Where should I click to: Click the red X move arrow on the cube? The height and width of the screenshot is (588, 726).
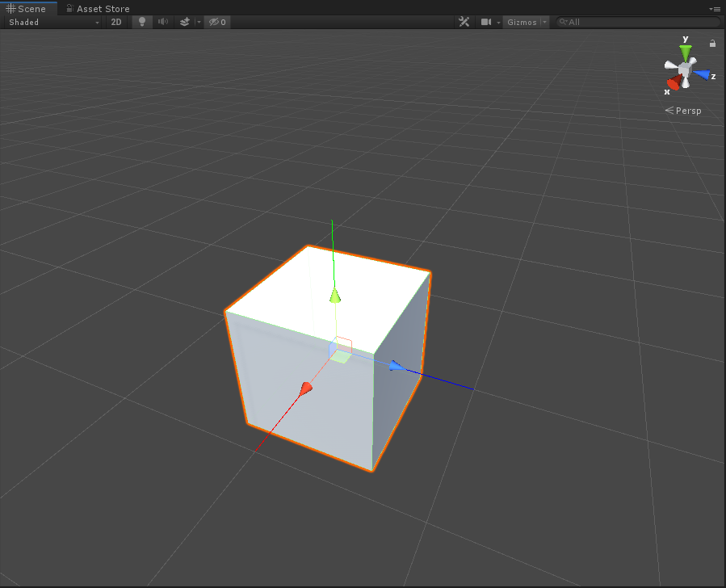(305, 389)
